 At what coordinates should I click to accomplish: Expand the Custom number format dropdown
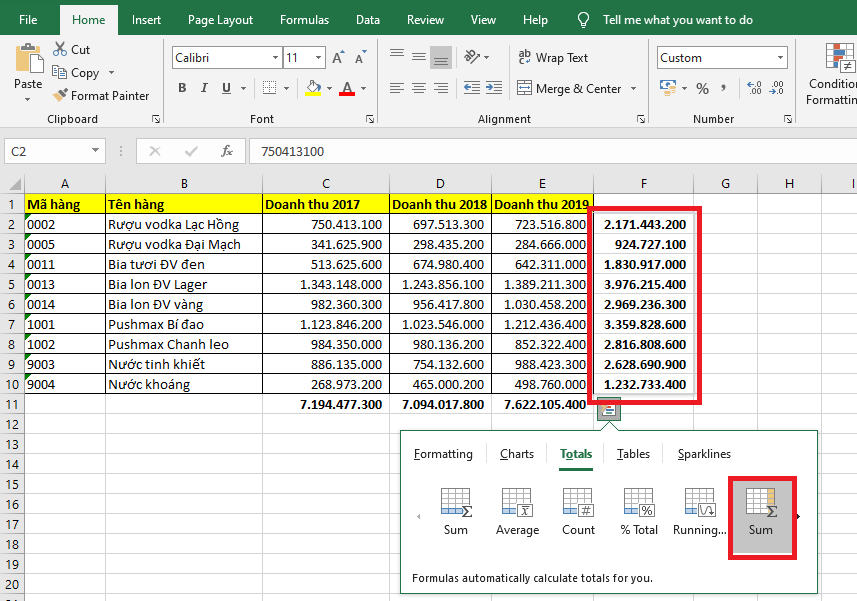(780, 58)
